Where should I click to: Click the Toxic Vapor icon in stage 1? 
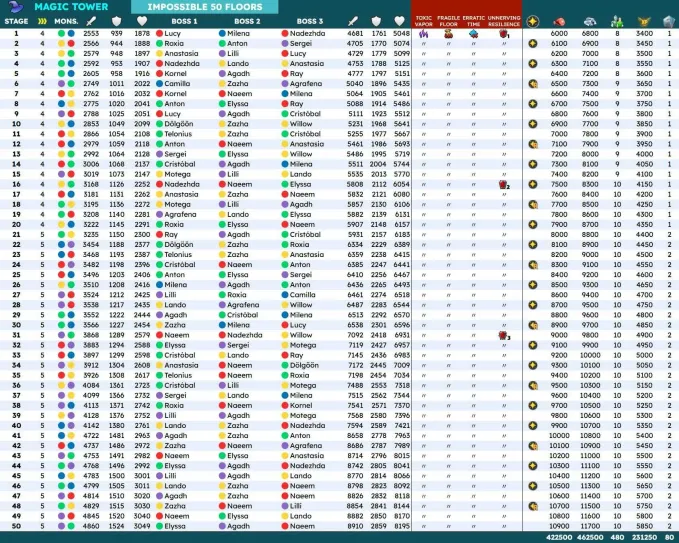click(x=423, y=33)
